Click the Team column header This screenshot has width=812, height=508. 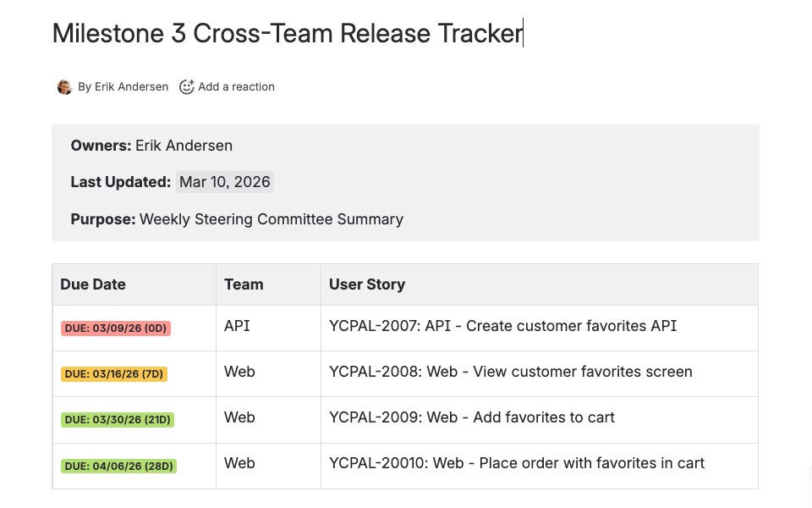[244, 284]
